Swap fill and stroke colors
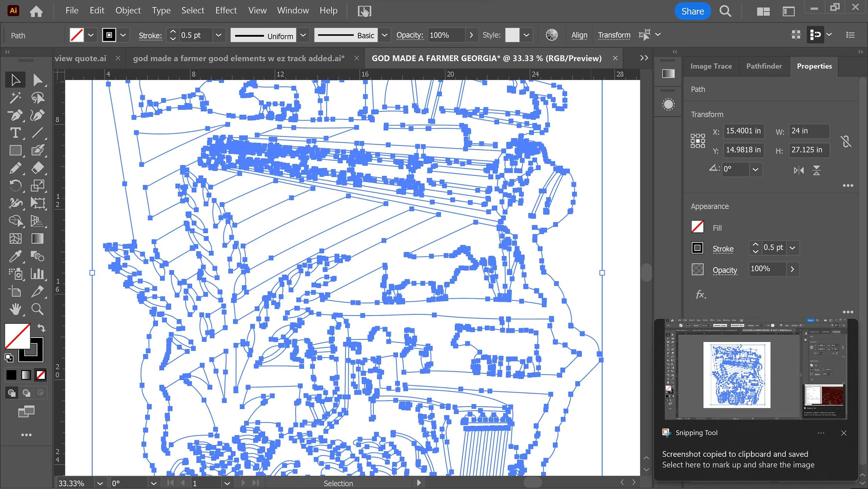The width and height of the screenshot is (868, 489). 41,328
